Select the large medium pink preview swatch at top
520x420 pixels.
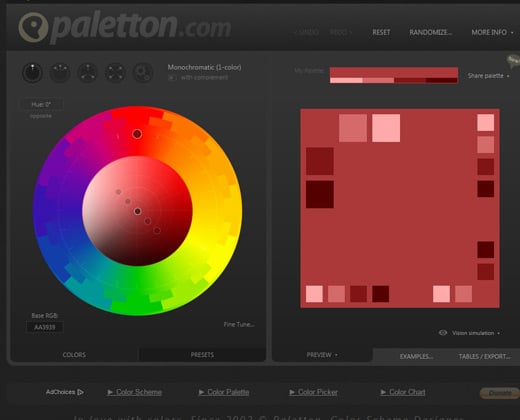353,128
